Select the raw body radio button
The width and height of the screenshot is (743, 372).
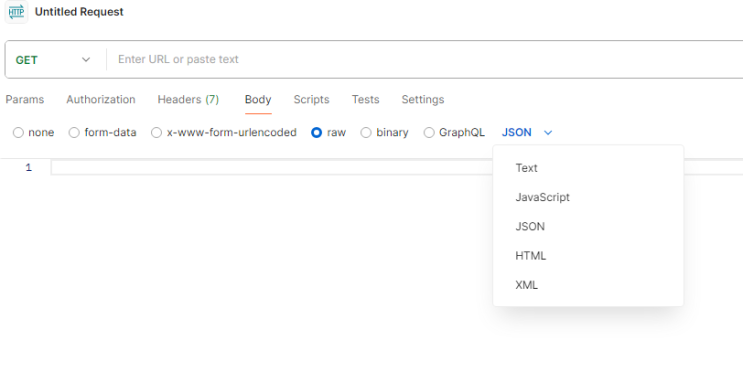coord(317,133)
